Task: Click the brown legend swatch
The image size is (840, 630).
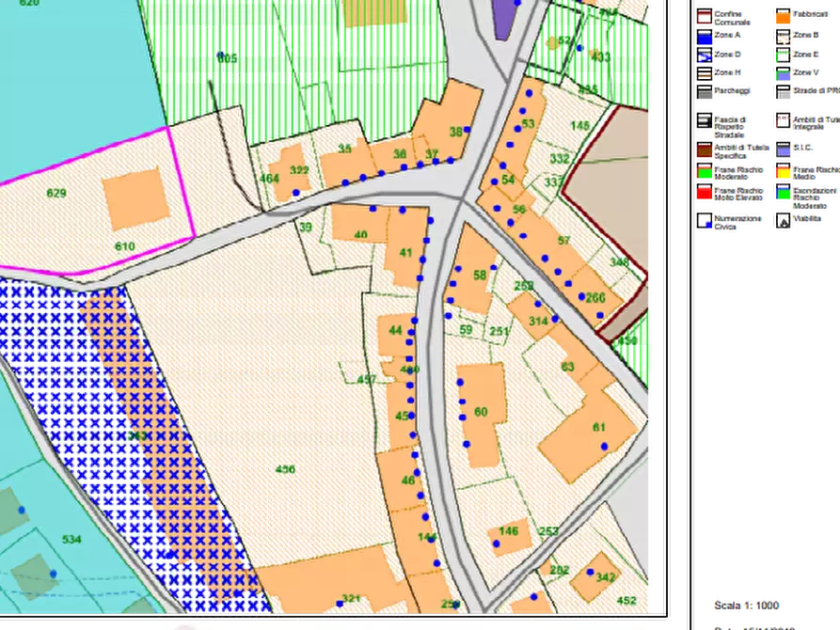Action: tap(703, 149)
